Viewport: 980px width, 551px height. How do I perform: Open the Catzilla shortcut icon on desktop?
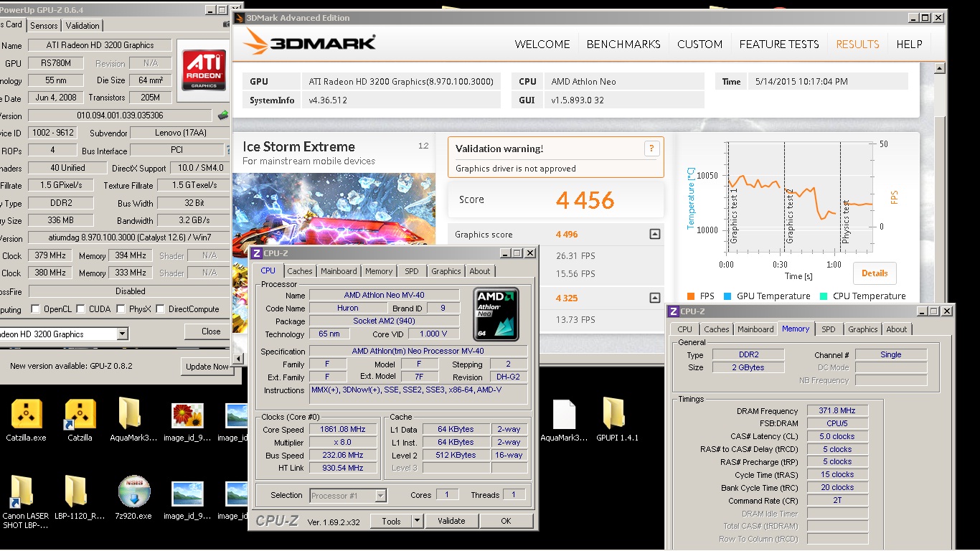click(80, 415)
